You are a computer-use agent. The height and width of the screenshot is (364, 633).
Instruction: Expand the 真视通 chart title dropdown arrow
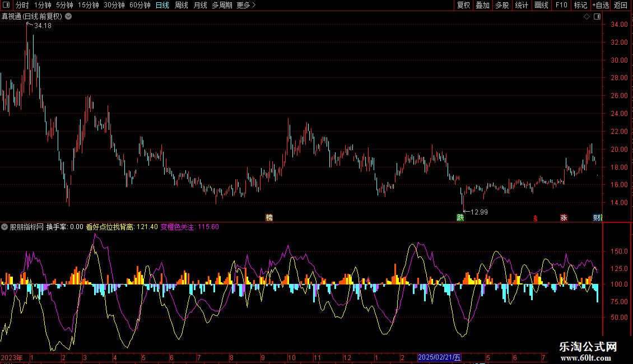coord(69,16)
